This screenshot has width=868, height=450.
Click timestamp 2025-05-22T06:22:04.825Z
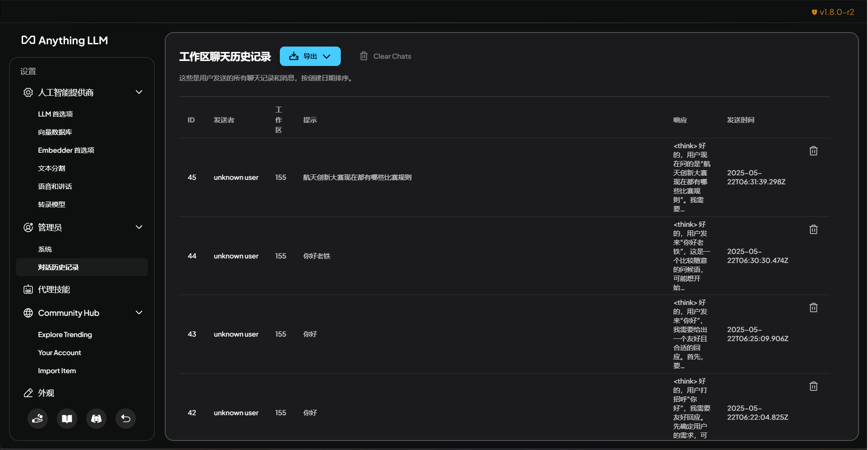tap(757, 413)
